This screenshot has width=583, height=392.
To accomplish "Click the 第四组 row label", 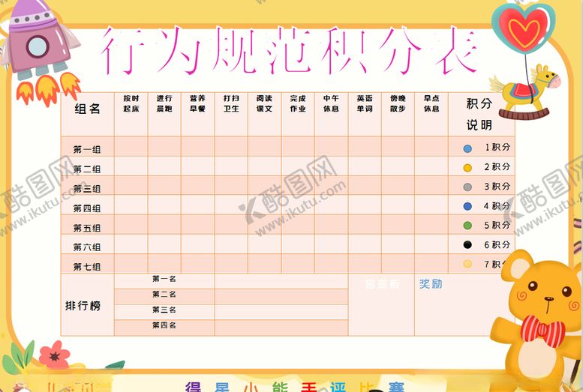I will 87,208.
